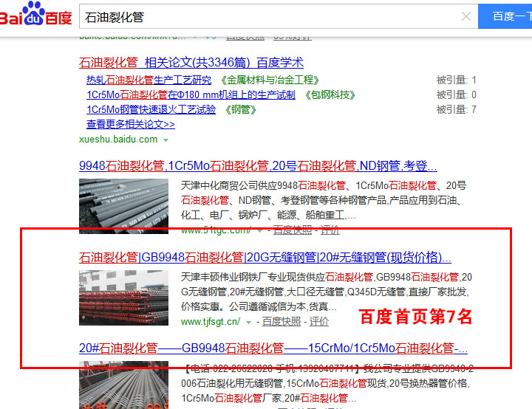Open the 热轧石油裂化管生产工艺研究 paper
The height and width of the screenshot is (409, 532).
[x=149, y=80]
